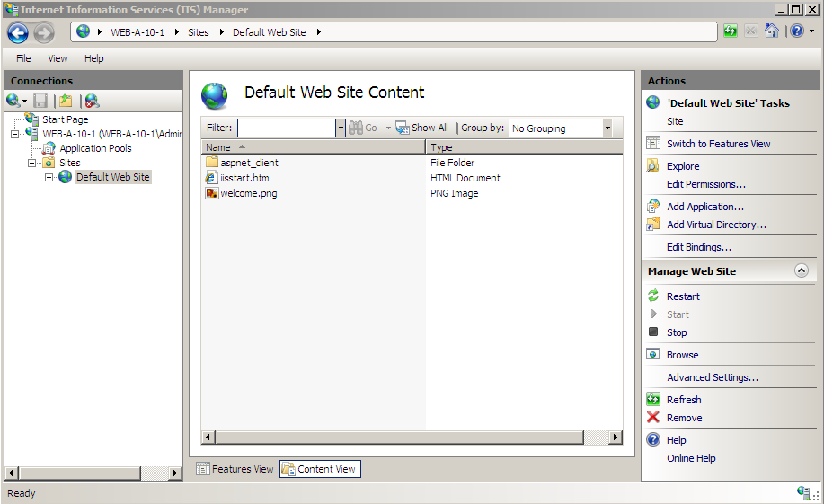Click the iisstart.htm document icon
This screenshot has width=824, height=504.
pos(211,178)
